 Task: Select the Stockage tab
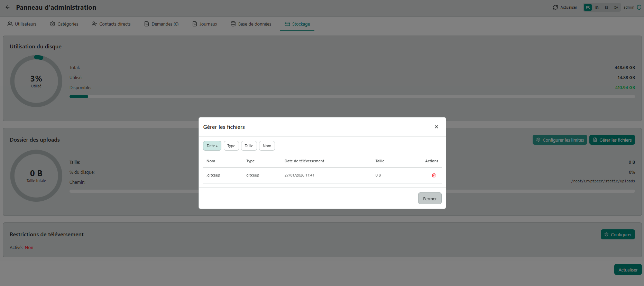coord(297,24)
